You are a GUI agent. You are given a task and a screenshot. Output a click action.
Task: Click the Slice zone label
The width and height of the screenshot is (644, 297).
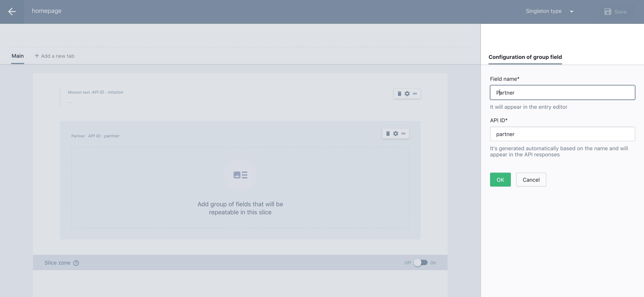tap(57, 263)
